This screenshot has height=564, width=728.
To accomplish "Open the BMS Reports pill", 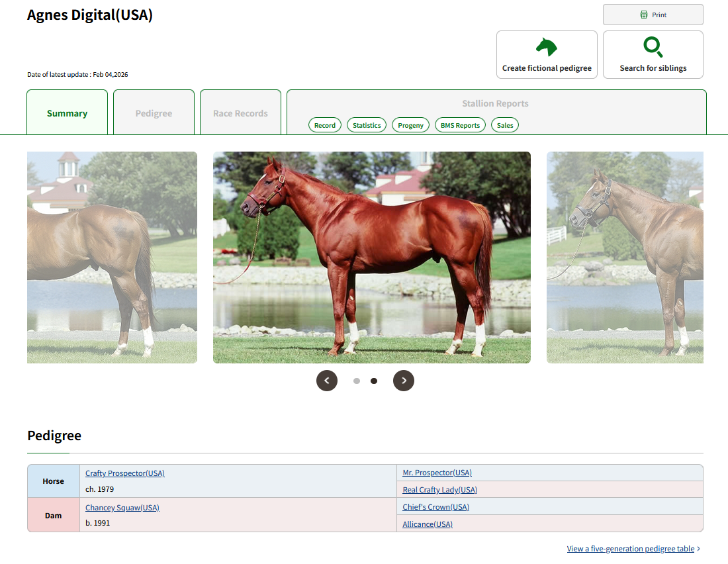I will 460,125.
